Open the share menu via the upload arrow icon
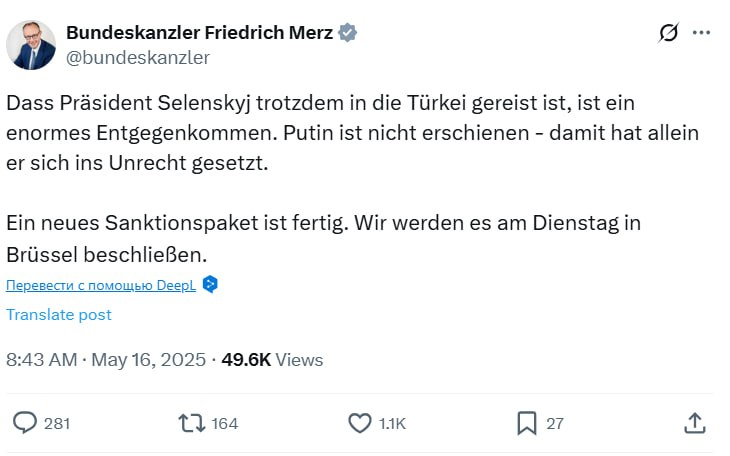 tap(696, 423)
